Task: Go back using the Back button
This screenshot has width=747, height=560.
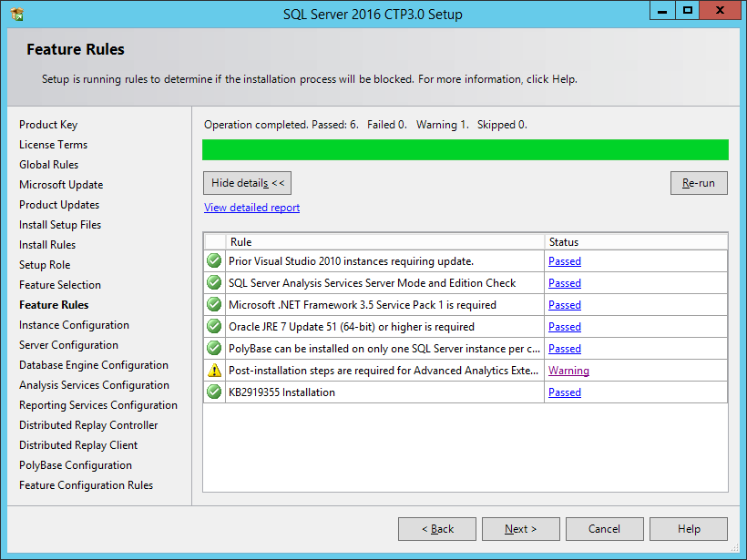Action: (x=437, y=529)
